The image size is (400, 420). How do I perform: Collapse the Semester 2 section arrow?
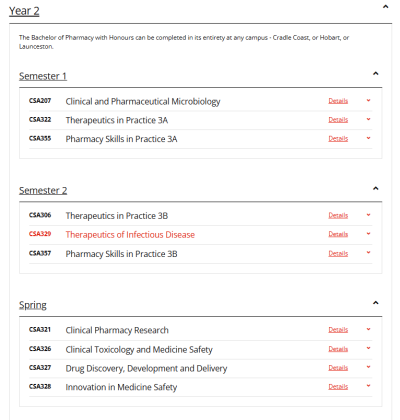376,188
